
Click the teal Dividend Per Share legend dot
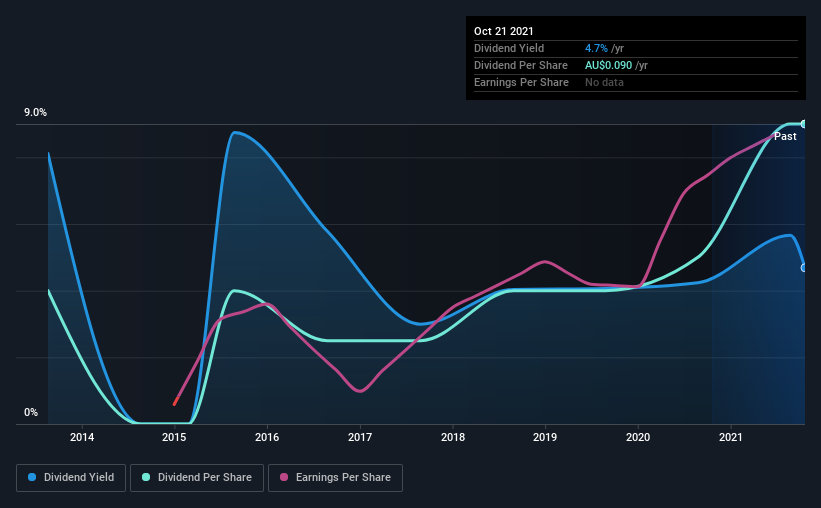(146, 477)
